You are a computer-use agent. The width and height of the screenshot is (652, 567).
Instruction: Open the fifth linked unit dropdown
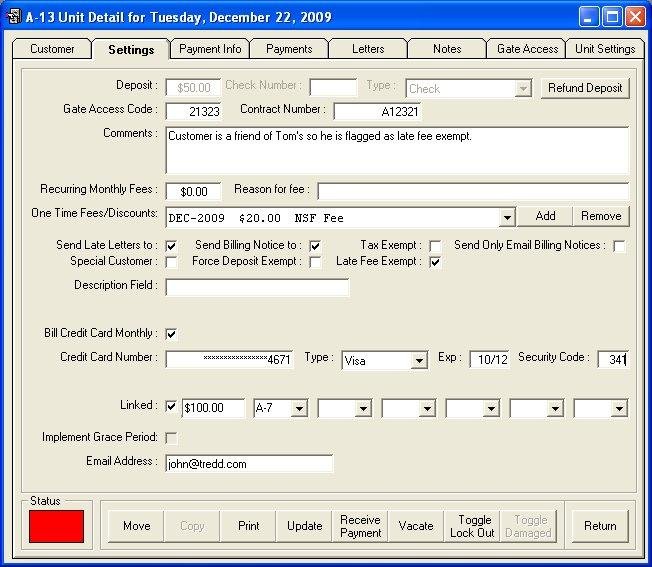556,409
